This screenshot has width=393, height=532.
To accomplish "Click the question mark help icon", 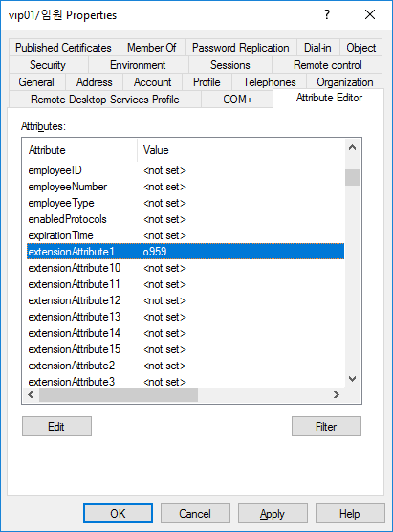I will (326, 15).
